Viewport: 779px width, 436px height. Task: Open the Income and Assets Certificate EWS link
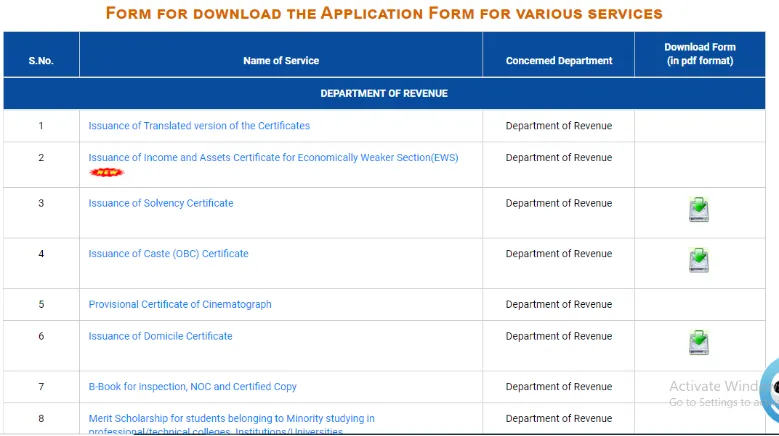pyautogui.click(x=273, y=158)
